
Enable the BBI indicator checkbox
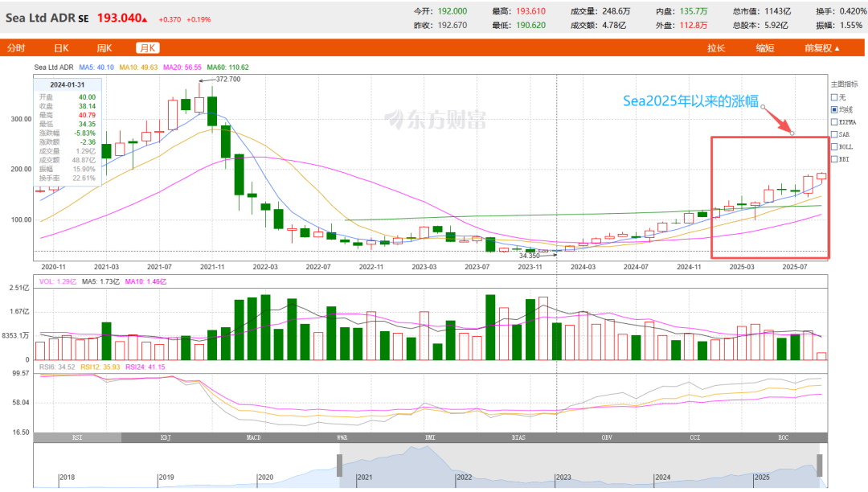pyautogui.click(x=834, y=158)
